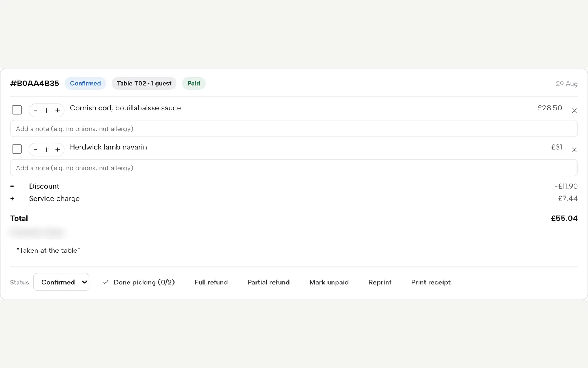This screenshot has width=588, height=368.
Task: Issue a Full refund
Action: click(211, 282)
